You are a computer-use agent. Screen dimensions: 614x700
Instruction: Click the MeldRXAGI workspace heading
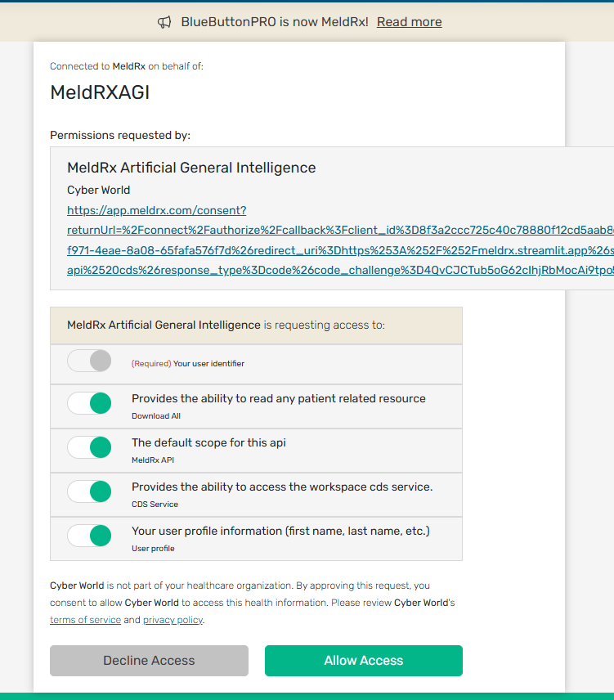point(100,92)
